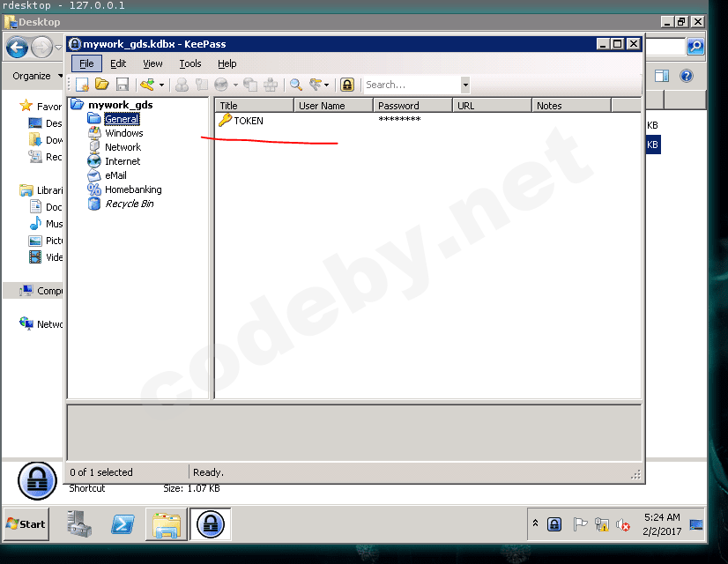This screenshot has height=564, width=728.
Task: Save database using the floppy disk icon
Action: [123, 85]
